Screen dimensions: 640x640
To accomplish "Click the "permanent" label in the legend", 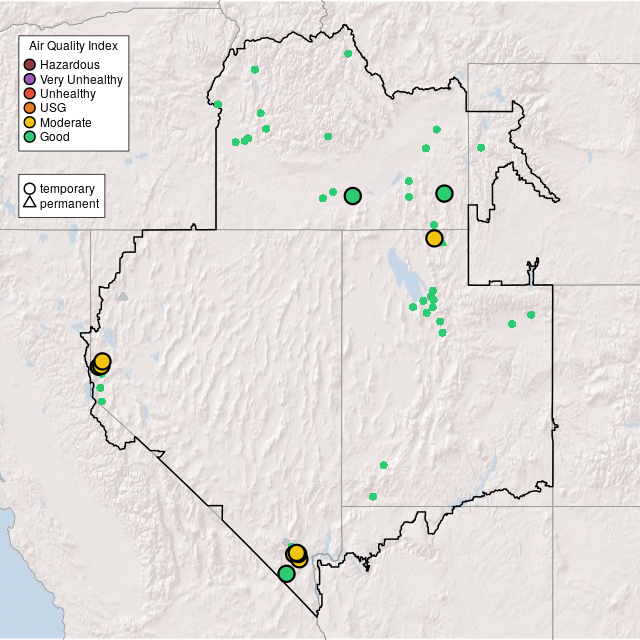I will point(69,203).
